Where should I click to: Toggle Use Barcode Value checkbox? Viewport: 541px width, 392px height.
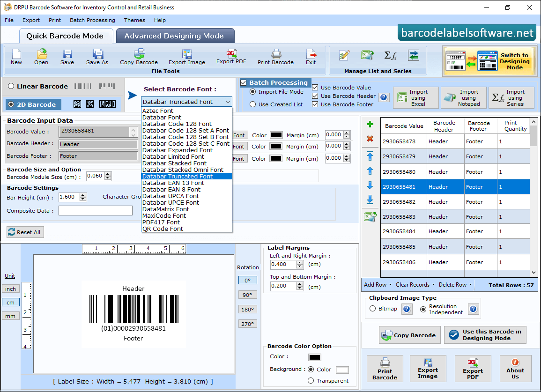click(x=315, y=88)
